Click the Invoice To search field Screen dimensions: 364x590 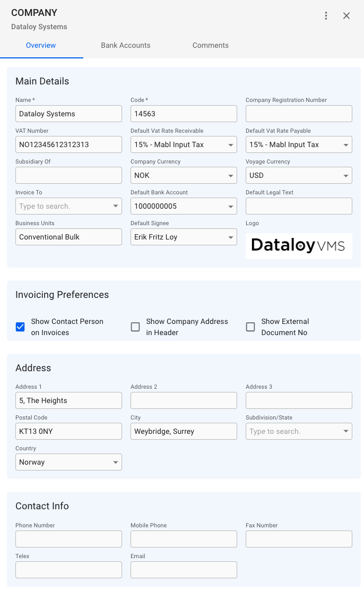64,206
